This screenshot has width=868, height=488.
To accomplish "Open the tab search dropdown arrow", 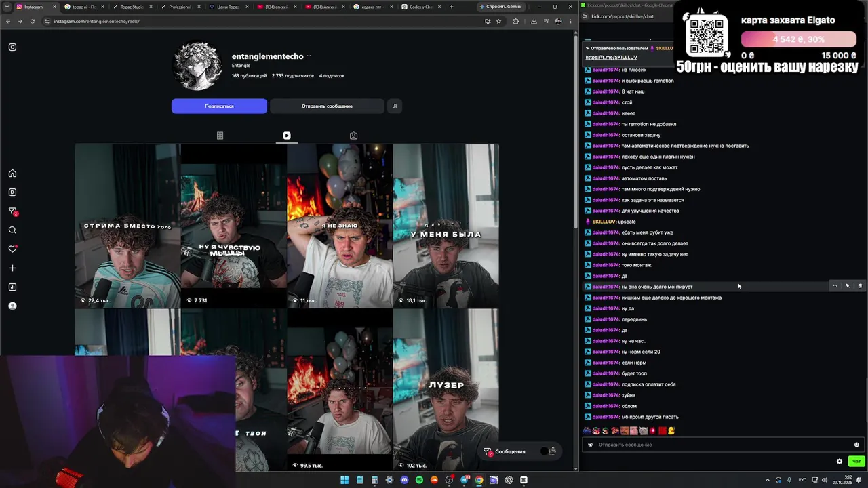I will click(8, 7).
